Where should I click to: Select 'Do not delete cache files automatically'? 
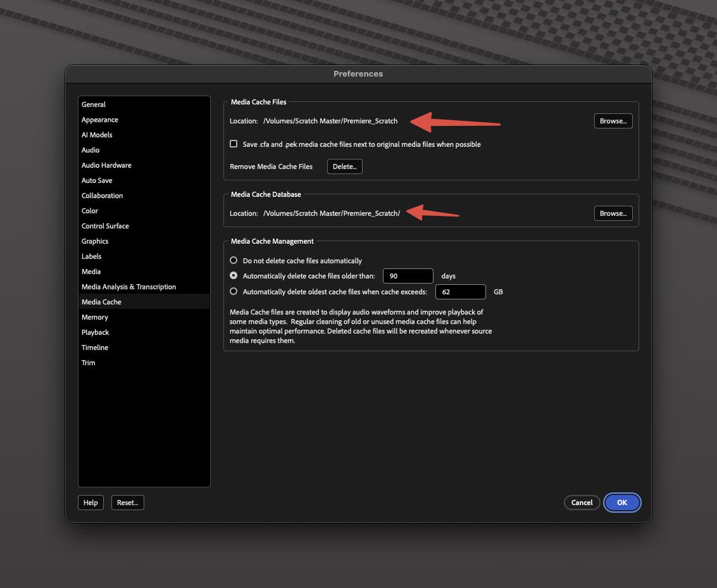(x=234, y=261)
